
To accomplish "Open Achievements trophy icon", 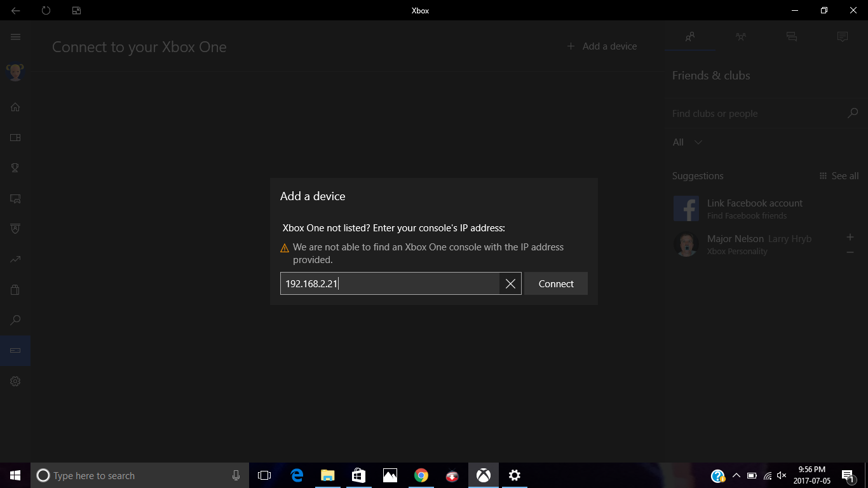I will click(15, 168).
